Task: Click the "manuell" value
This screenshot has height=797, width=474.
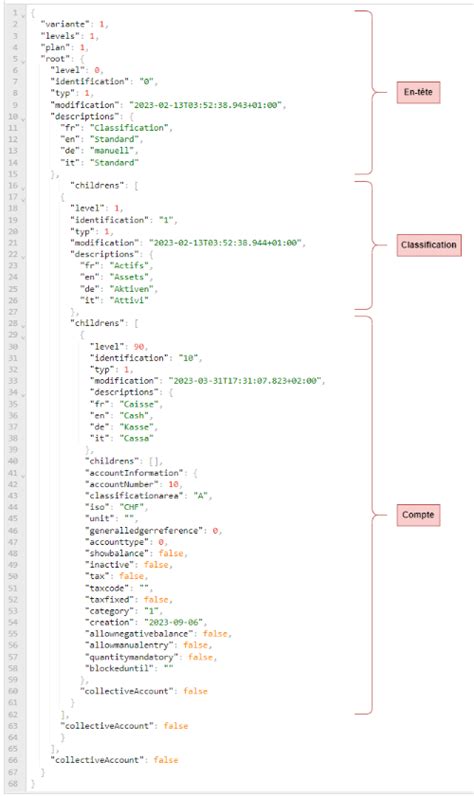Action: [x=113, y=151]
